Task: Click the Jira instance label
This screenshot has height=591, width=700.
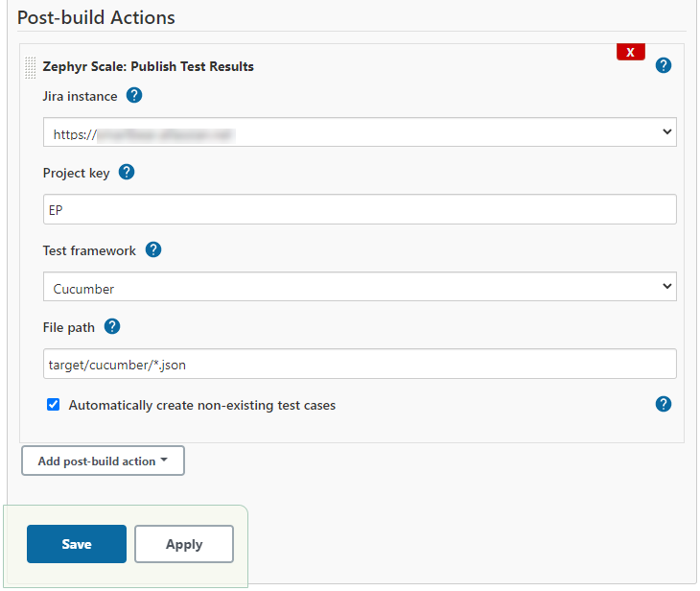Action: [80, 97]
